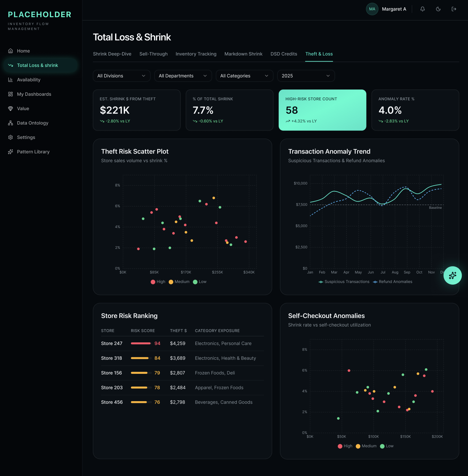Click the RISK SCORE column header

point(143,331)
